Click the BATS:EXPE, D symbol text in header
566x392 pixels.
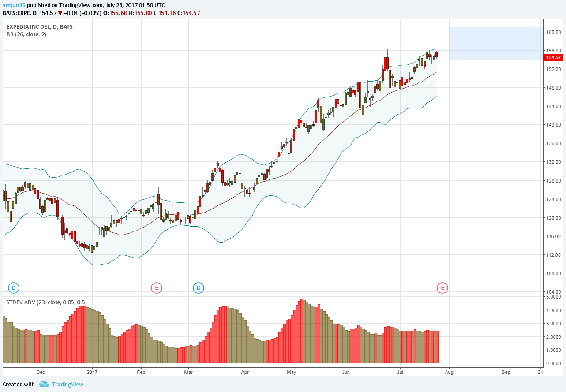click(19, 13)
